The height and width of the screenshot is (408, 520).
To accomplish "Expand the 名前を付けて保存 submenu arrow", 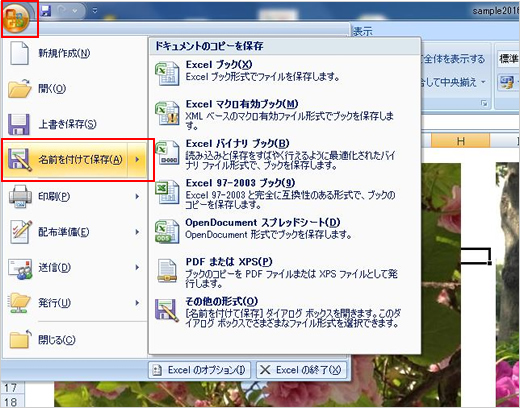I will point(137,160).
